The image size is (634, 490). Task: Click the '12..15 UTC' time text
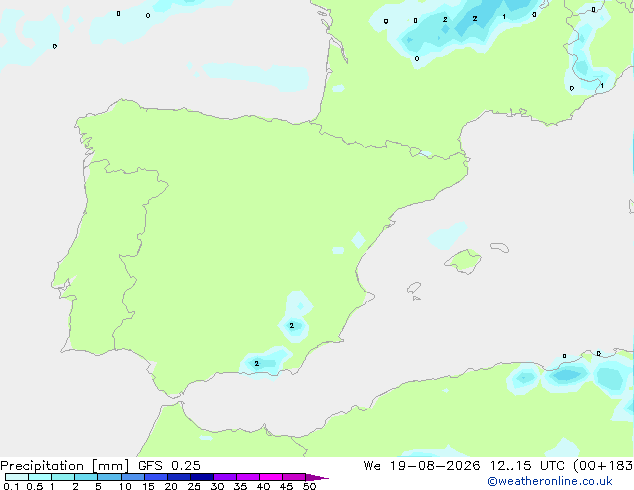coord(527,466)
